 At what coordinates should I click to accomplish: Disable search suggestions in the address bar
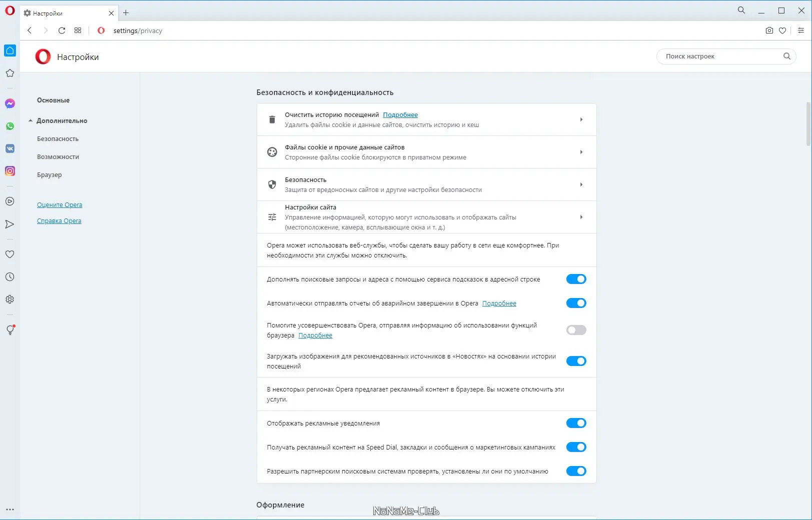[x=576, y=279]
